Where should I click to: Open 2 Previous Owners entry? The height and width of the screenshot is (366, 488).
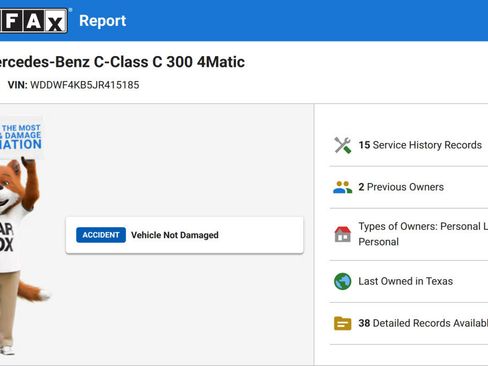401,187
